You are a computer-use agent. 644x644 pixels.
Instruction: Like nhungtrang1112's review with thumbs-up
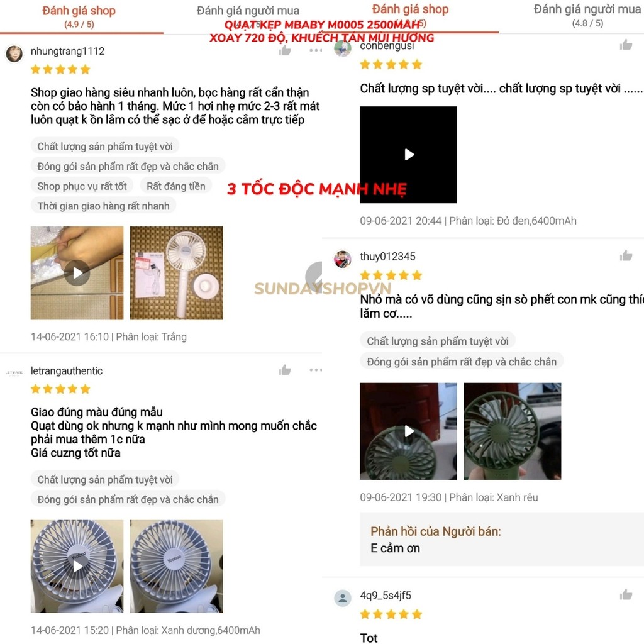click(x=285, y=50)
